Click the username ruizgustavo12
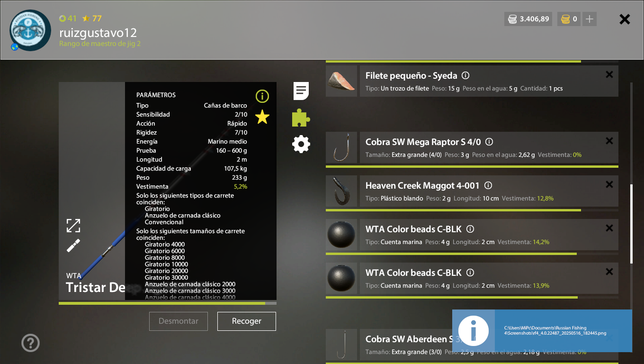Viewport: 644px width, 364px height. pyautogui.click(x=98, y=33)
